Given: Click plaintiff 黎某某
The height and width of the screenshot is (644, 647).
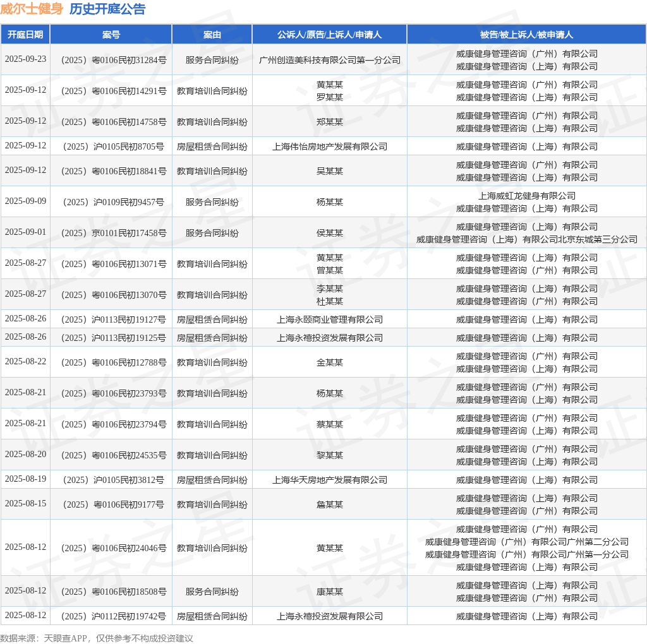Looking at the screenshot, I should 330,455.
